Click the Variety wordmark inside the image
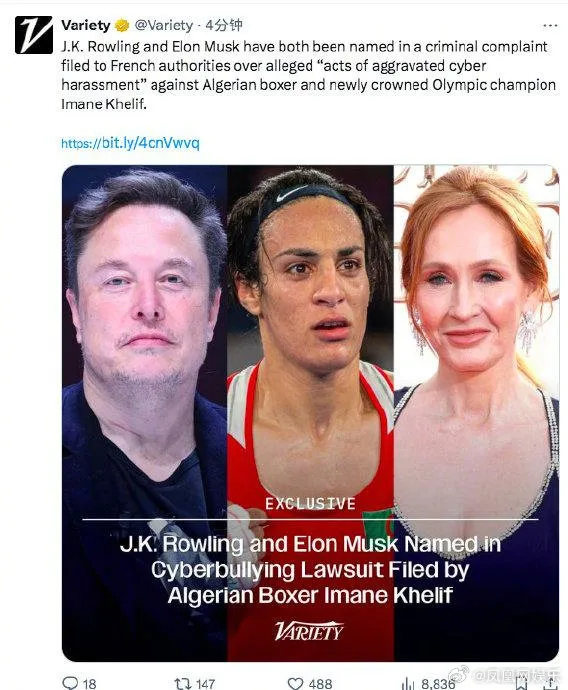Image resolution: width=568 pixels, height=690 pixels. click(309, 631)
